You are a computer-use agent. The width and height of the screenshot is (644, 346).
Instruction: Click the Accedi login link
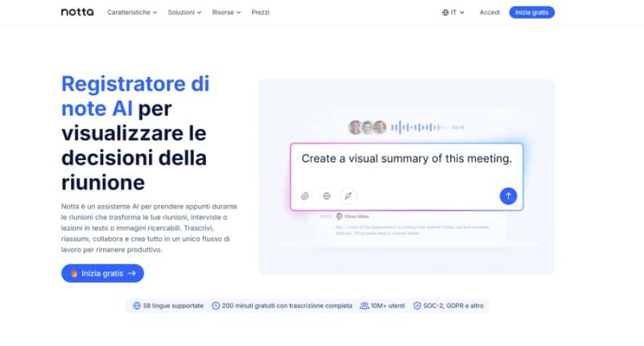(489, 13)
